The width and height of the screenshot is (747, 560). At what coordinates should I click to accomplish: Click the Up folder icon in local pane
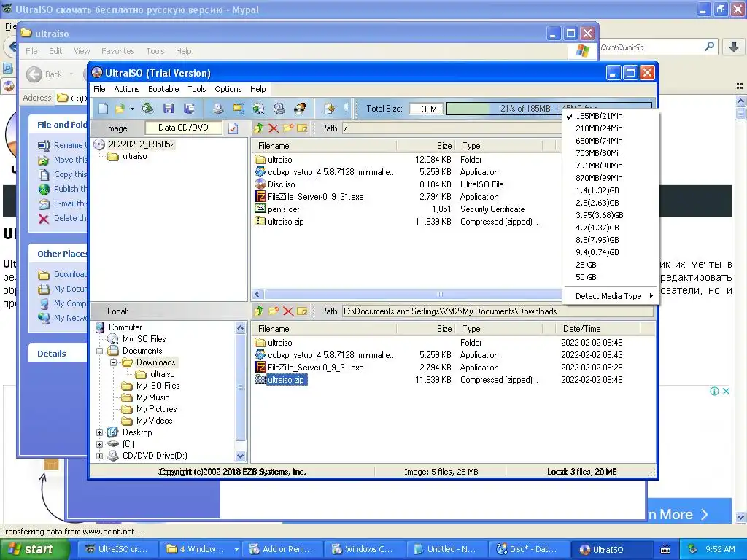click(259, 311)
